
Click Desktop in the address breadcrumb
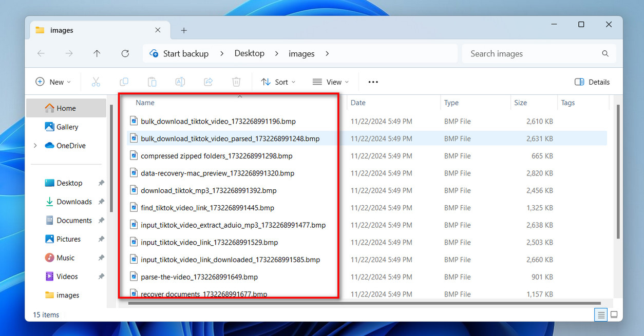coord(250,53)
